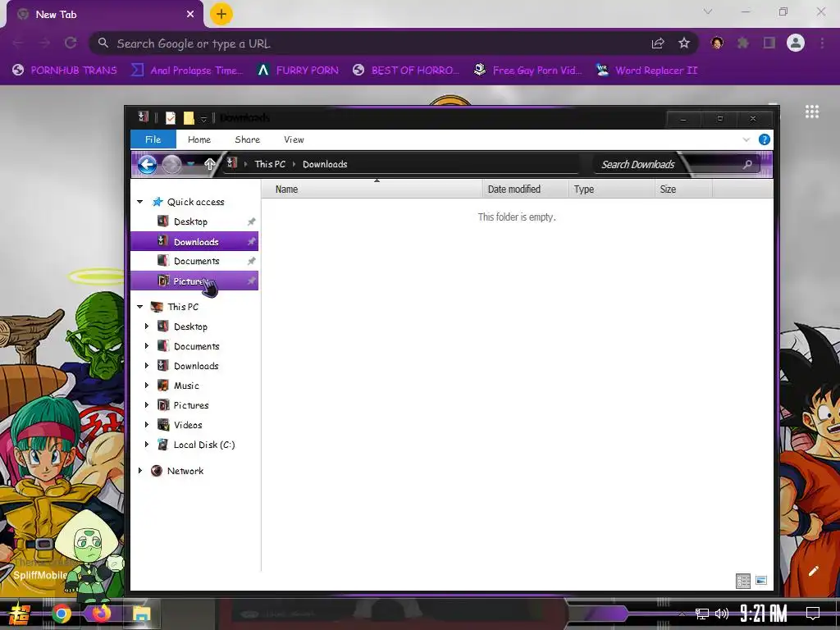Image resolution: width=840 pixels, height=630 pixels.
Task: Open Chrome profile avatar
Action: (x=796, y=43)
